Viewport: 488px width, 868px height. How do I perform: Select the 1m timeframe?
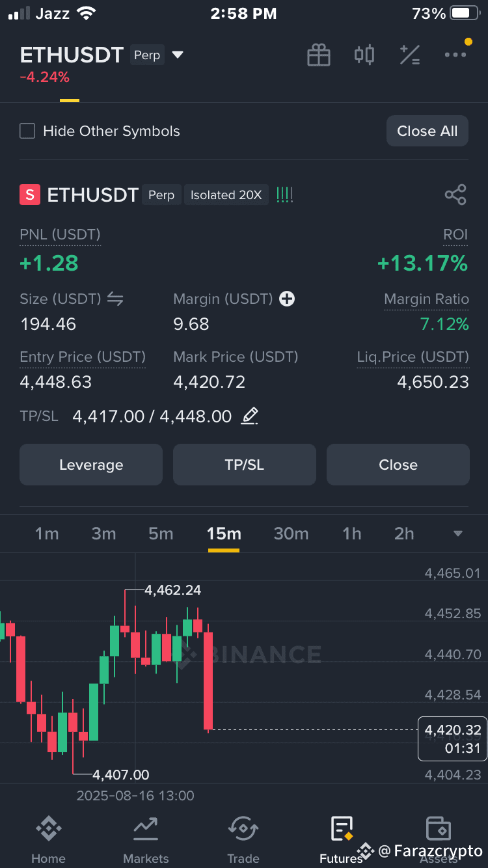(47, 534)
